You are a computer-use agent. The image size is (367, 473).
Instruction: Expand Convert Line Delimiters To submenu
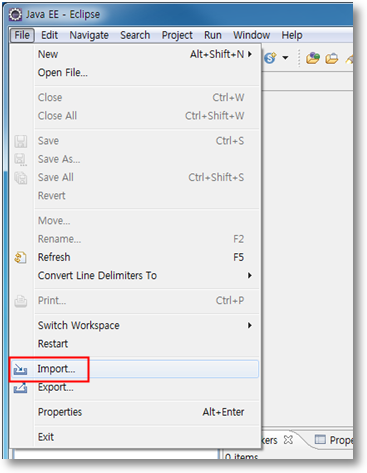tap(135, 275)
